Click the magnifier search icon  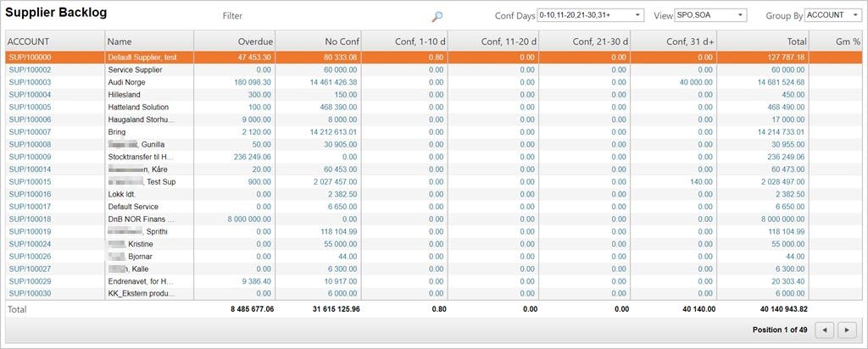click(437, 16)
